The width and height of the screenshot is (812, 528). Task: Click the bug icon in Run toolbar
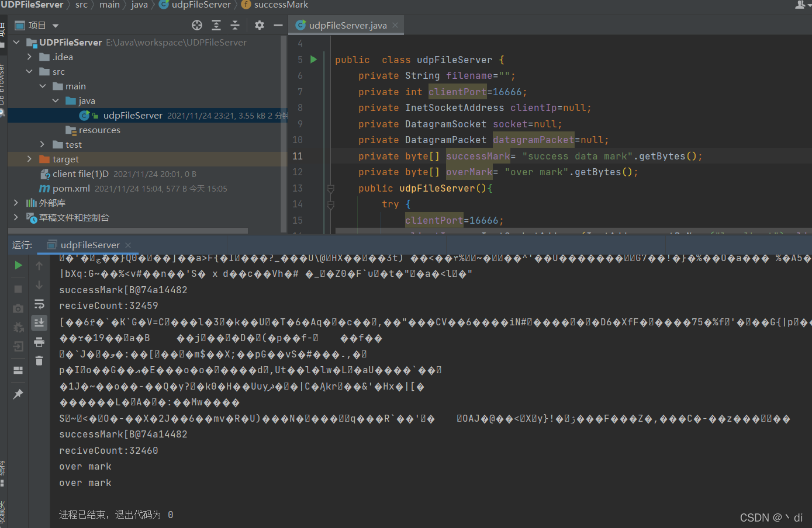coord(18,327)
